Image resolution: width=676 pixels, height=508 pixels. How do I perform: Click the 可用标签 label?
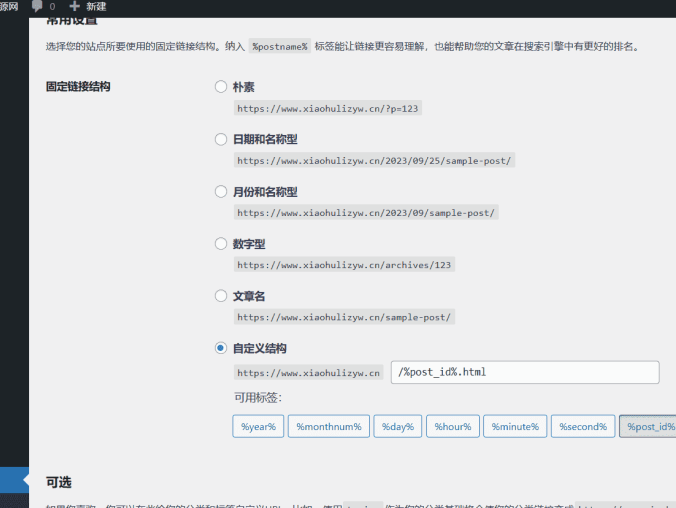258,398
